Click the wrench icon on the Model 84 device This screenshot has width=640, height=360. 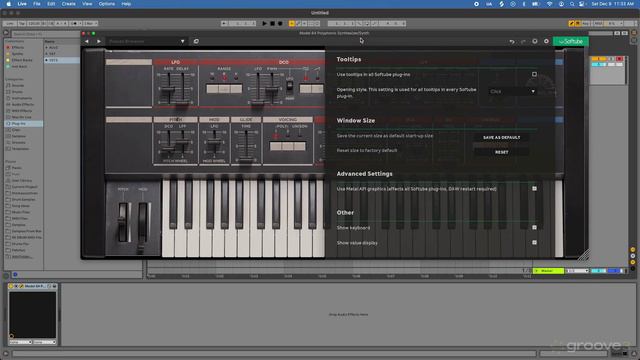click(x=22, y=286)
